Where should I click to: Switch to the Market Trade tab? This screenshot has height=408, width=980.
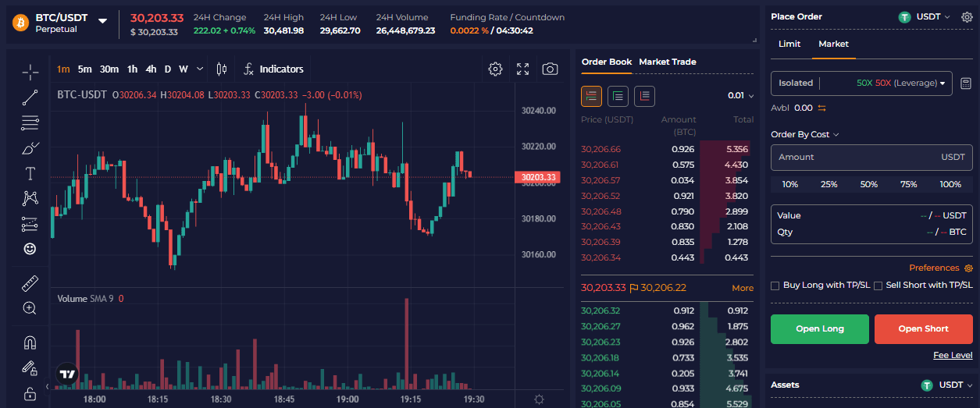667,62
